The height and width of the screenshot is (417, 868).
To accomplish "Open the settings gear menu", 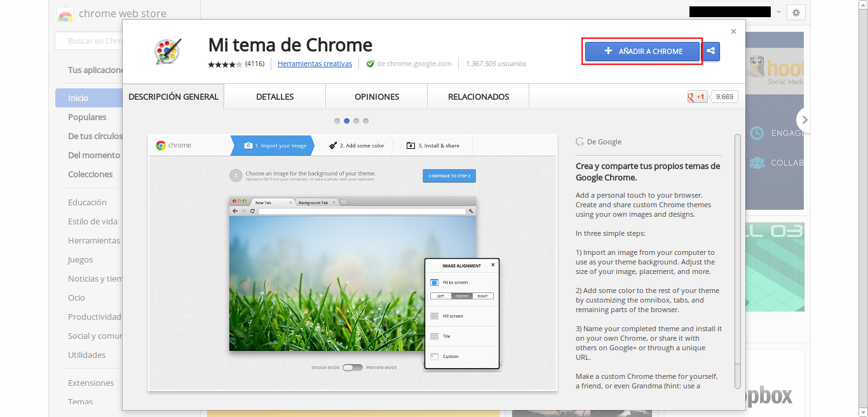I will tap(796, 12).
